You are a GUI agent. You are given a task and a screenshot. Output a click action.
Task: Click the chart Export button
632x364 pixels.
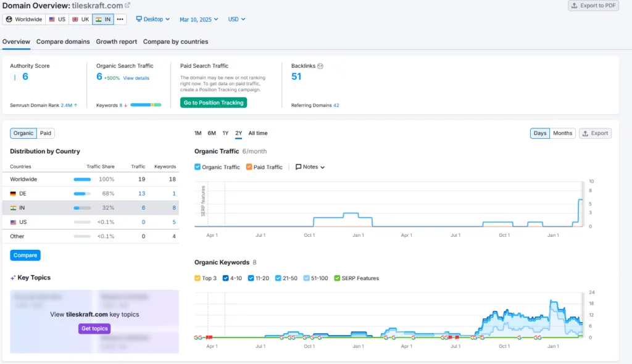pos(595,133)
